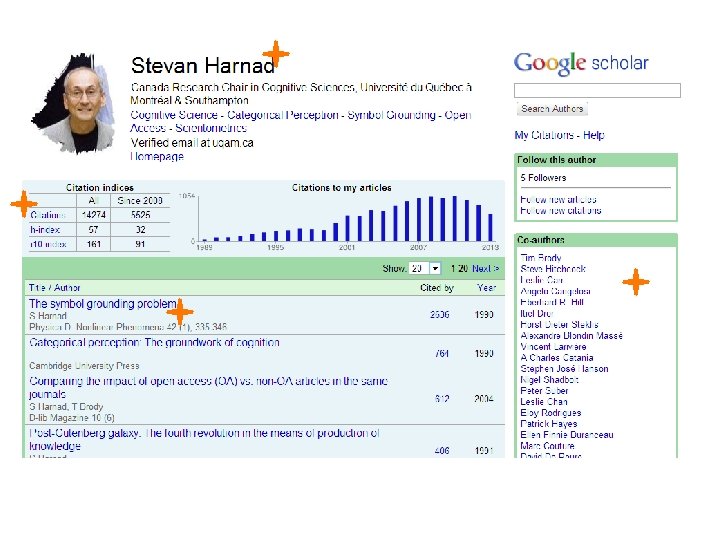The width and height of the screenshot is (720, 540).
Task: Open co-author Marc Couture
Action: (x=547, y=446)
